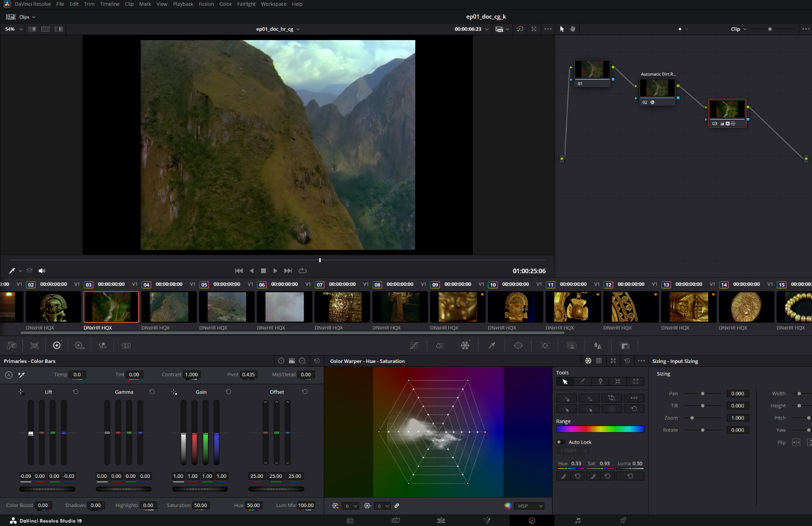
Task: Open the Qualifier eyedropper palette
Action: coord(492,346)
